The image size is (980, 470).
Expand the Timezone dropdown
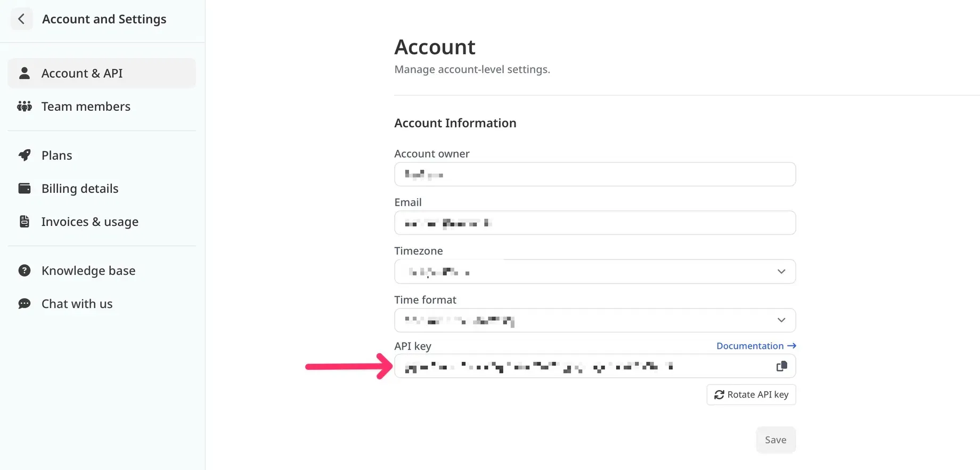[x=781, y=272]
